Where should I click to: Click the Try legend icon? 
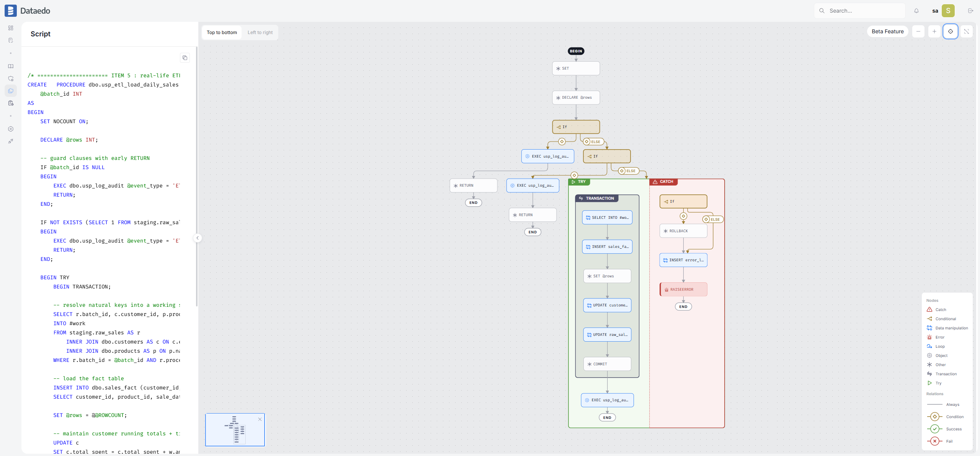tap(929, 383)
